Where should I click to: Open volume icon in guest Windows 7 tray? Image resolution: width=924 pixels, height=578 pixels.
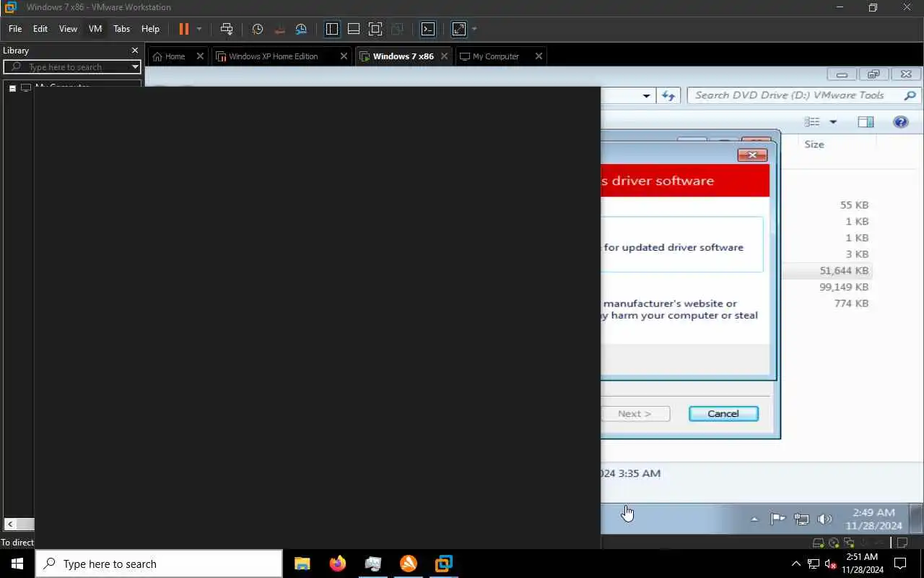[825, 519]
